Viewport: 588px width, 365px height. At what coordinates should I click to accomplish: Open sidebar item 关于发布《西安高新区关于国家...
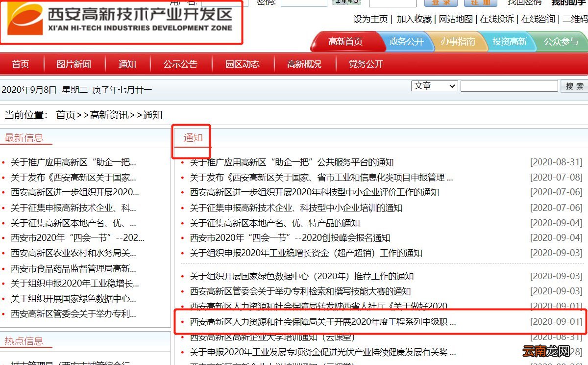(x=73, y=177)
